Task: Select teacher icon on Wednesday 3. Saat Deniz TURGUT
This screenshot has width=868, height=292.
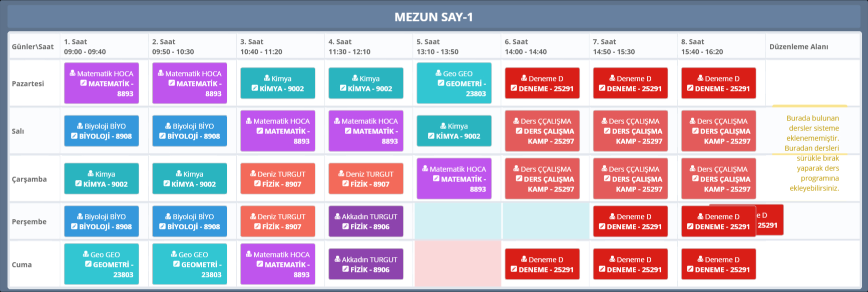Action: (x=253, y=174)
